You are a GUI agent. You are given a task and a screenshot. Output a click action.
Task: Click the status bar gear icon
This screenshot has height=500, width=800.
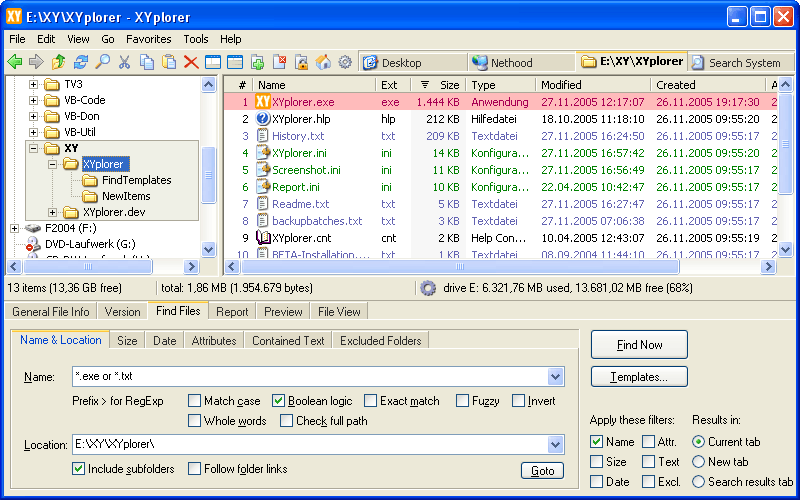click(428, 288)
